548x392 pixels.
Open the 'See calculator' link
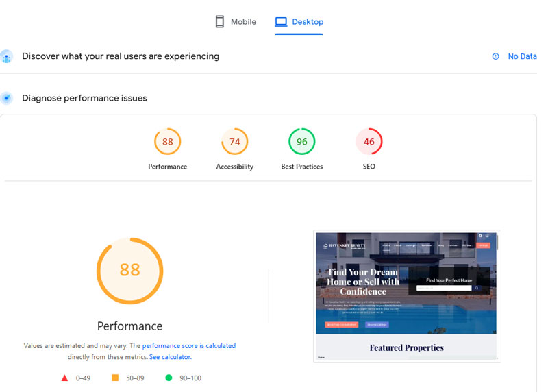pos(170,357)
